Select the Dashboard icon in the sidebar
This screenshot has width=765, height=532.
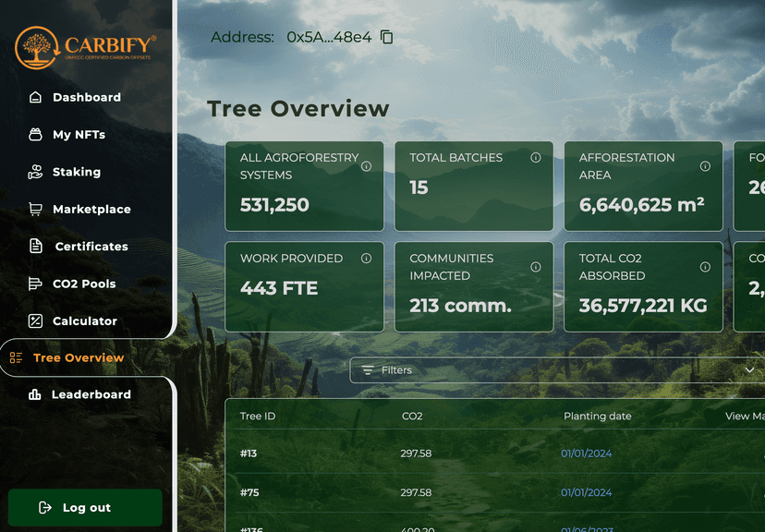[34, 97]
